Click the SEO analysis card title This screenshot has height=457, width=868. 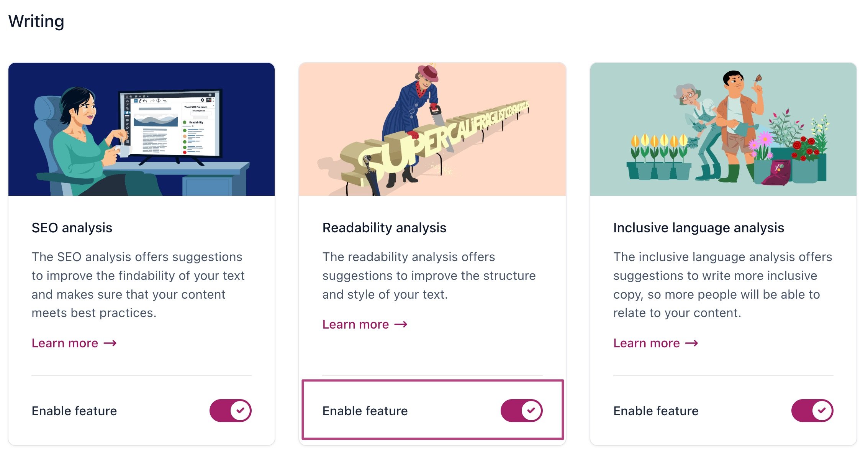[x=72, y=228]
